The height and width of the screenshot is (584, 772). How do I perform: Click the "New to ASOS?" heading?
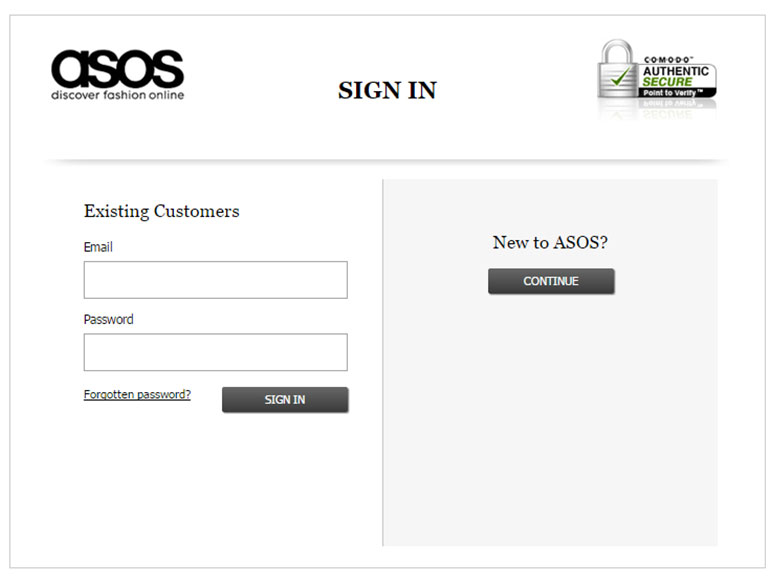click(550, 242)
